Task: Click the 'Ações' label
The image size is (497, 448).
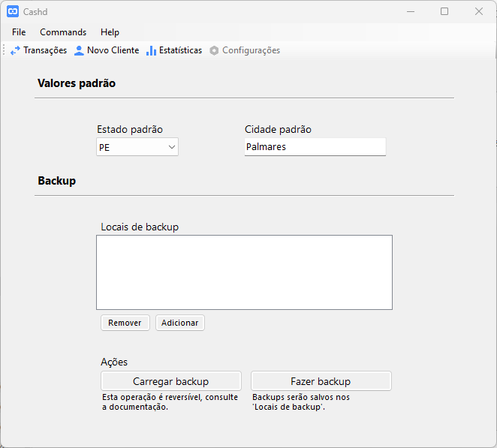Action: point(114,362)
